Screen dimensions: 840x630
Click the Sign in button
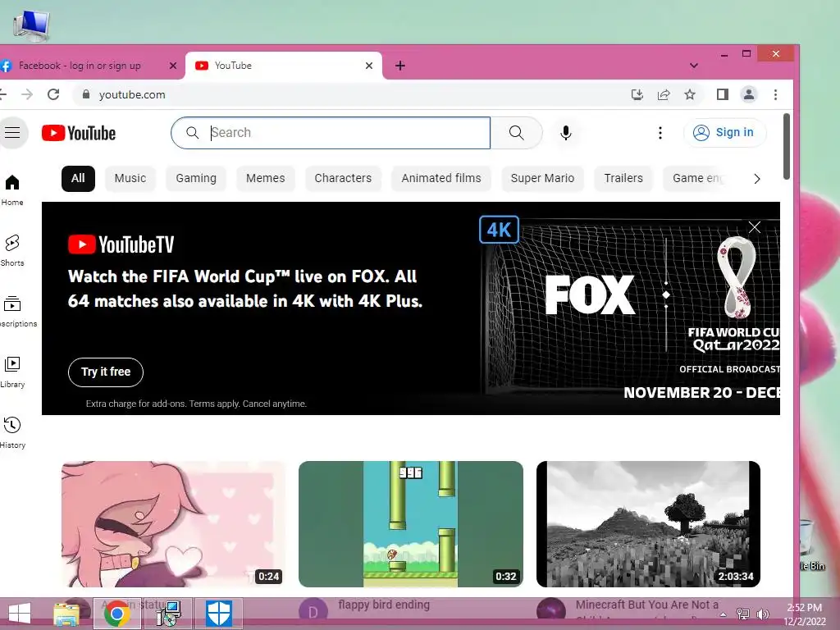[725, 132]
